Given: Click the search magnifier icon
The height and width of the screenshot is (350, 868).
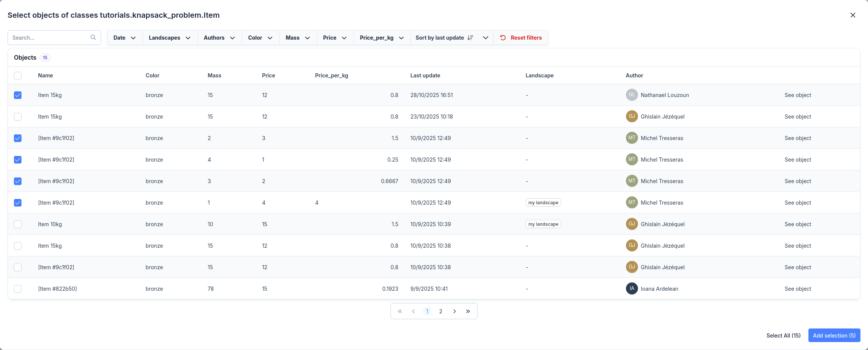Looking at the screenshot, I should point(93,37).
